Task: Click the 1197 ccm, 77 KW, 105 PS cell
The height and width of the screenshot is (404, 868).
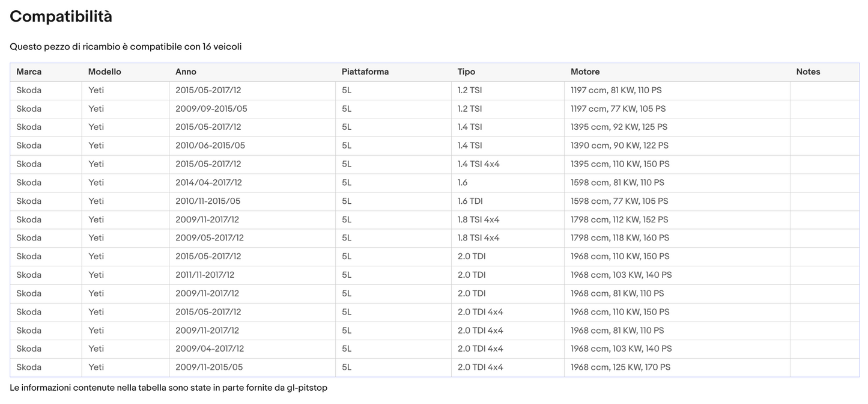Action: point(618,109)
